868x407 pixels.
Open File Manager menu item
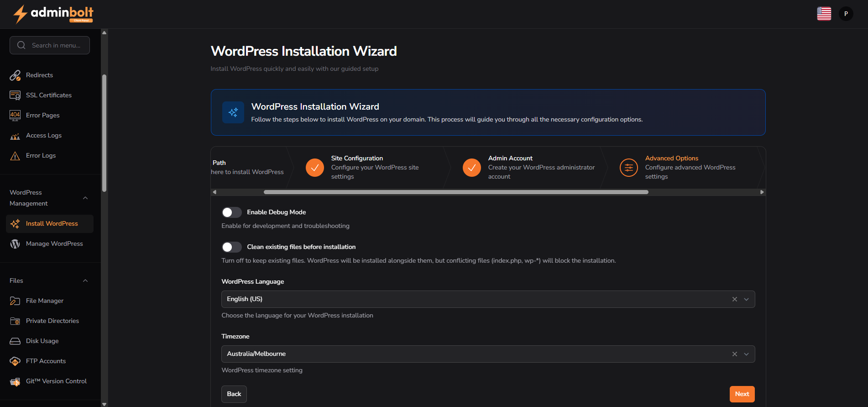click(x=50, y=301)
